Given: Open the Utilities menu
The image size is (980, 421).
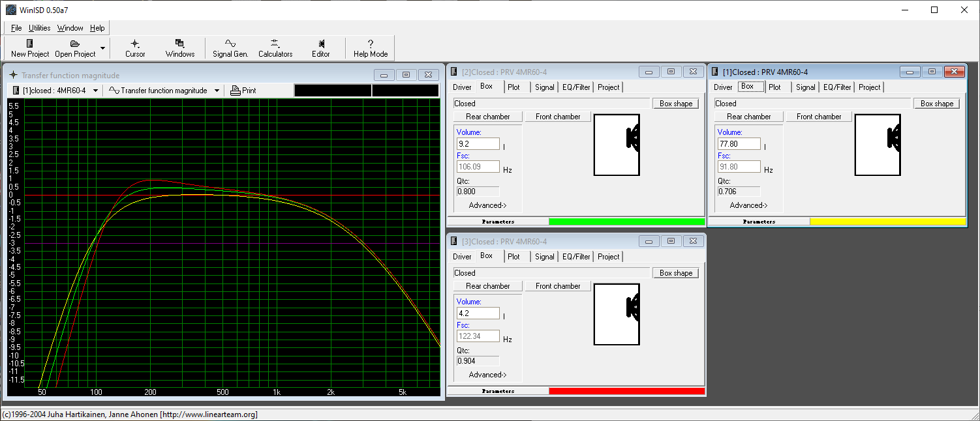Looking at the screenshot, I should point(39,28).
